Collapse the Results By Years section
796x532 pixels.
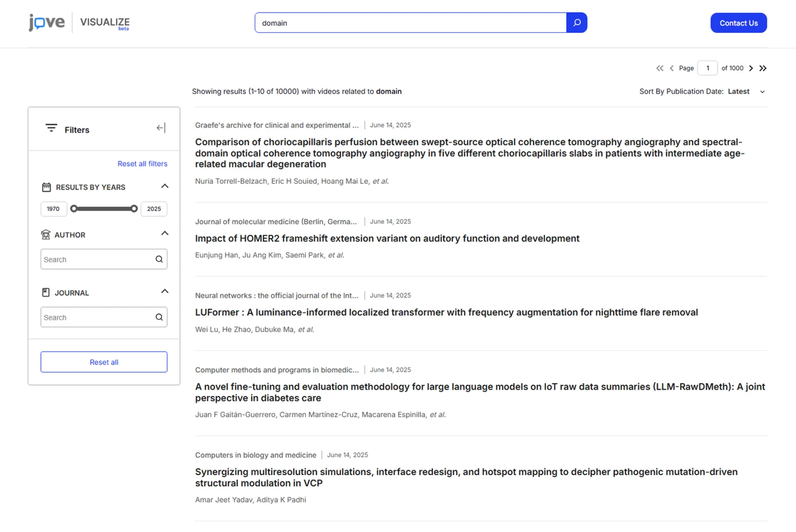[x=165, y=186]
